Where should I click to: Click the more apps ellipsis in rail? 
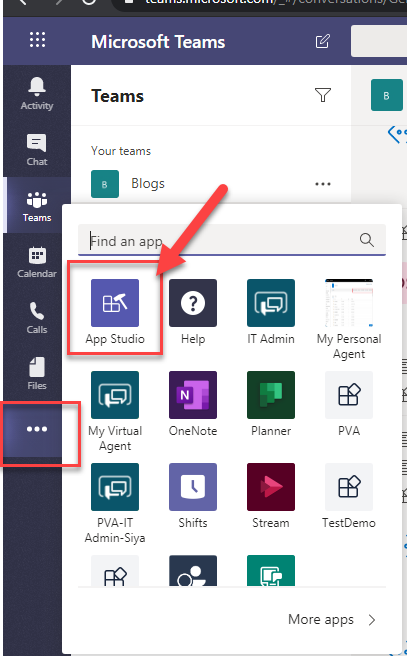(37, 429)
